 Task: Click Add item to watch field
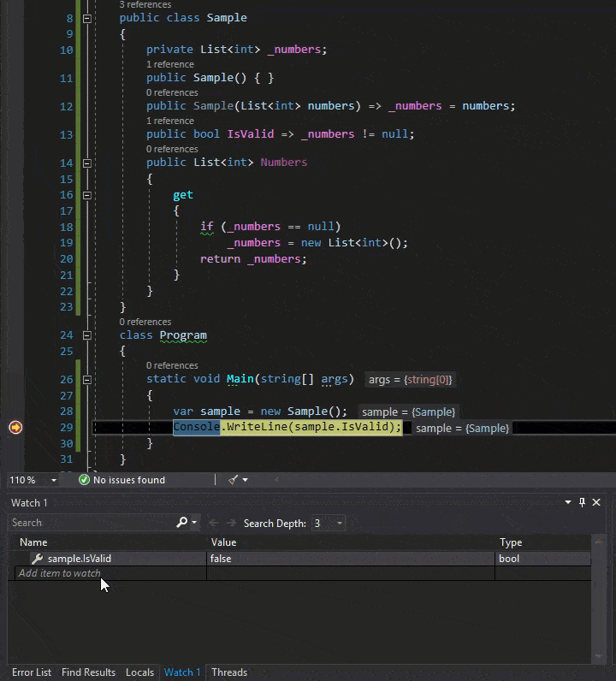coord(110,573)
